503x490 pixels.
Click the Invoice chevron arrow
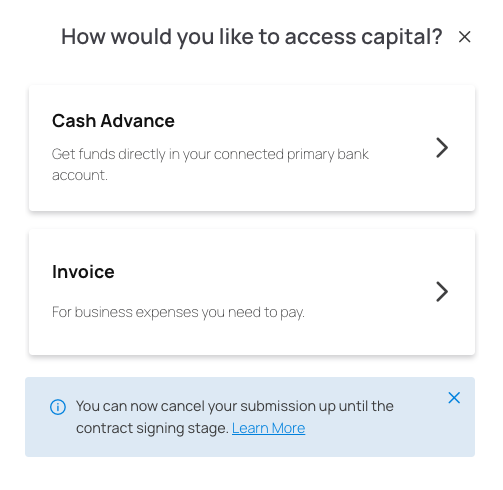click(x=442, y=292)
